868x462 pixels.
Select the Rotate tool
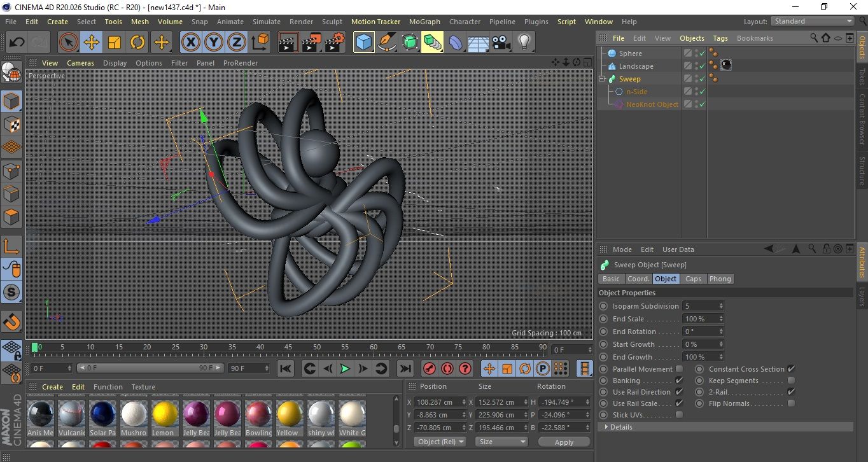click(x=137, y=43)
